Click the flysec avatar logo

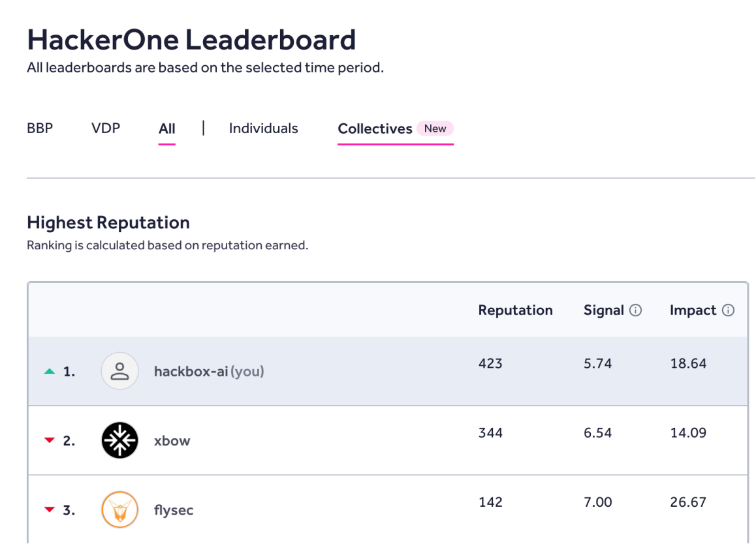coord(120,509)
